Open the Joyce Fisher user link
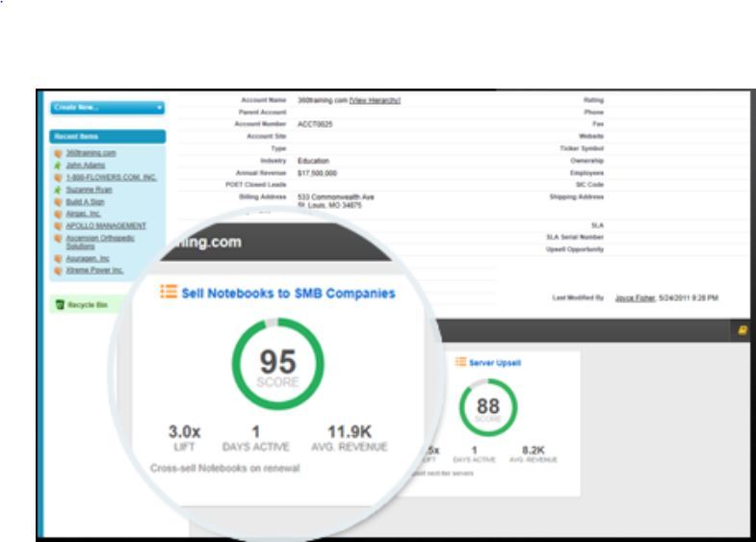 [x=635, y=298]
